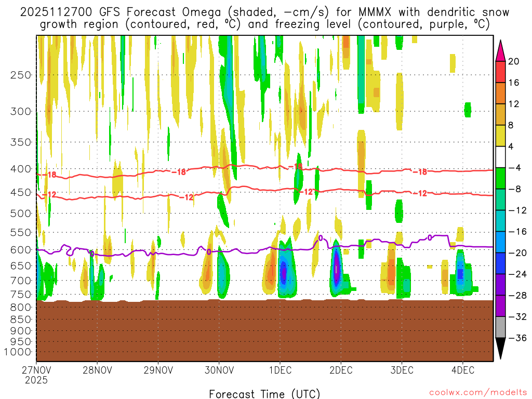
Task: Click the chart title text mentioning MMMX
Action: click(x=265, y=12)
